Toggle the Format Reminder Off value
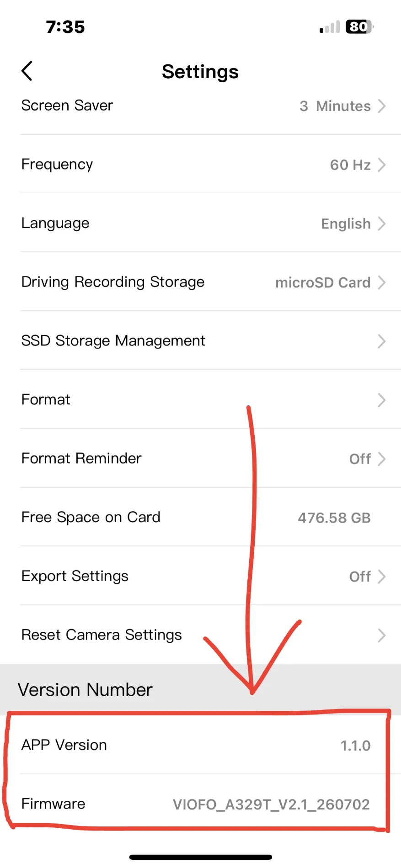This screenshot has height=868, width=401. [x=360, y=459]
